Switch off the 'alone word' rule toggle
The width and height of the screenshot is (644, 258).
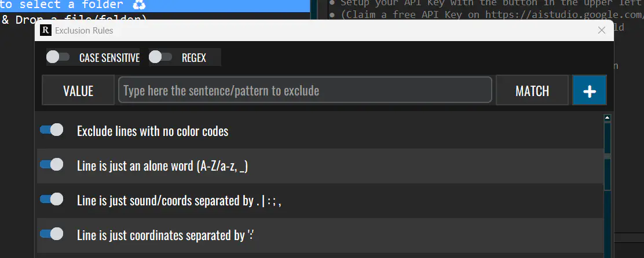[x=52, y=165]
